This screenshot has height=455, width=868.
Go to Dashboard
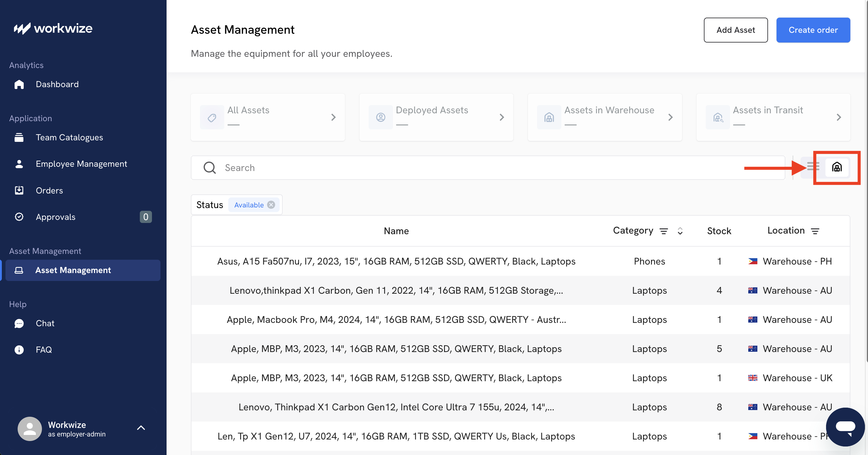pos(57,84)
